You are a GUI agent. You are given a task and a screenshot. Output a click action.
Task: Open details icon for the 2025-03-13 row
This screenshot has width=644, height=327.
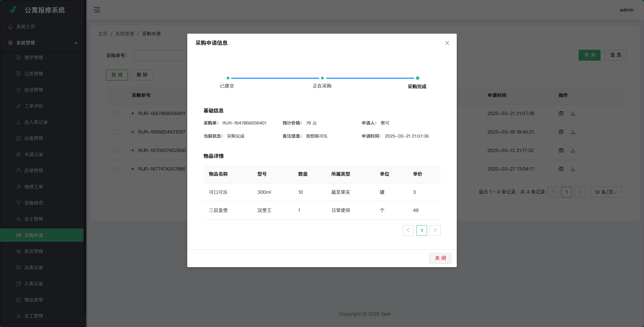(x=561, y=150)
